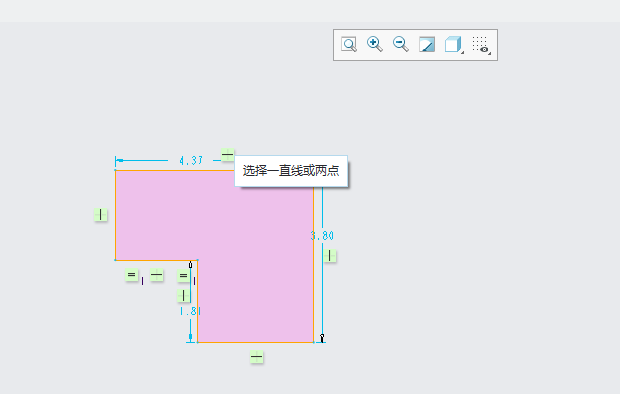
Task: Click the Repaint screen icon
Action: pos(427,45)
